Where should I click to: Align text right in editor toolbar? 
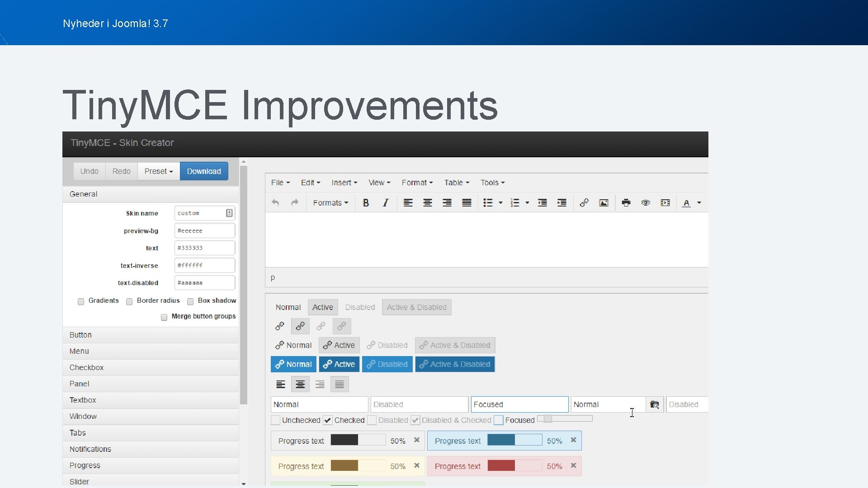pos(447,203)
